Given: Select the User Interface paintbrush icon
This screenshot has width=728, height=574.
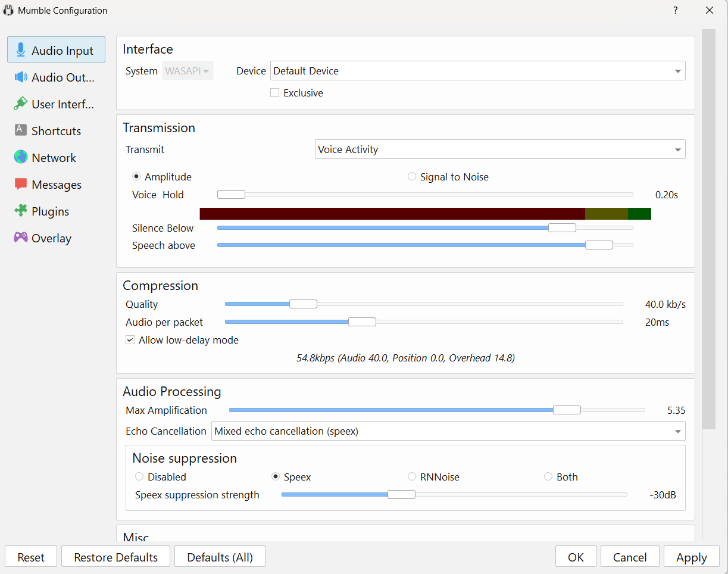Looking at the screenshot, I should [21, 104].
